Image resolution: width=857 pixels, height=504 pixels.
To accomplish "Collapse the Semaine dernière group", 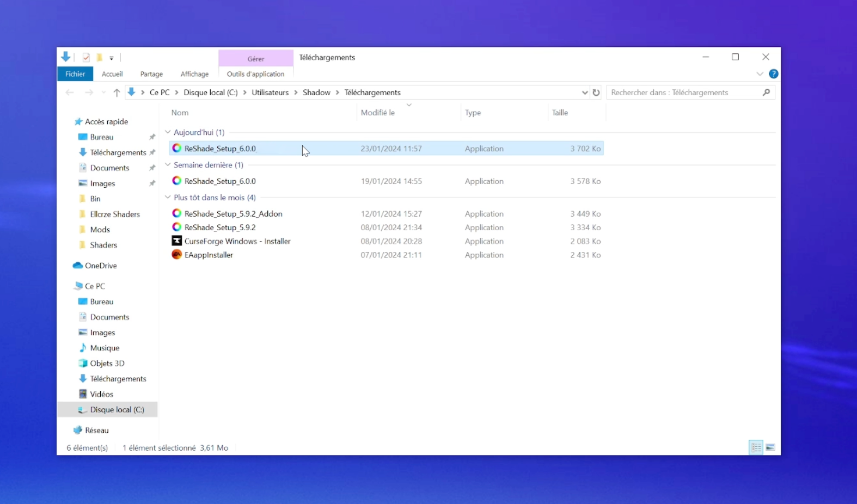I will coord(168,165).
